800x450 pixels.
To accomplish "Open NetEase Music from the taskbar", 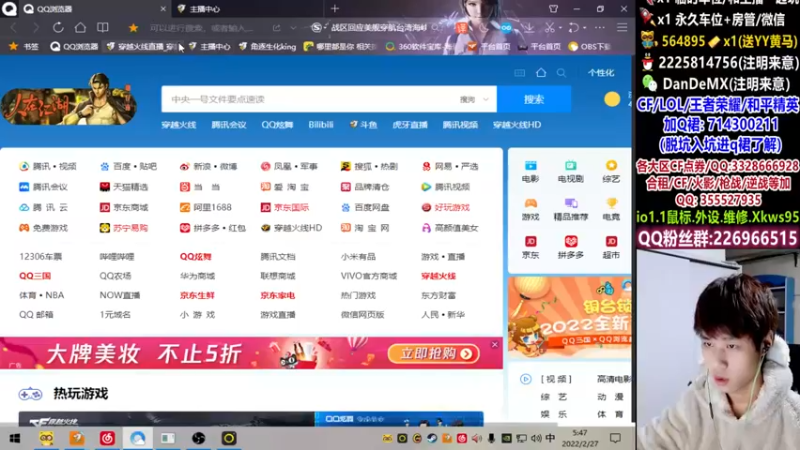I will 107,438.
